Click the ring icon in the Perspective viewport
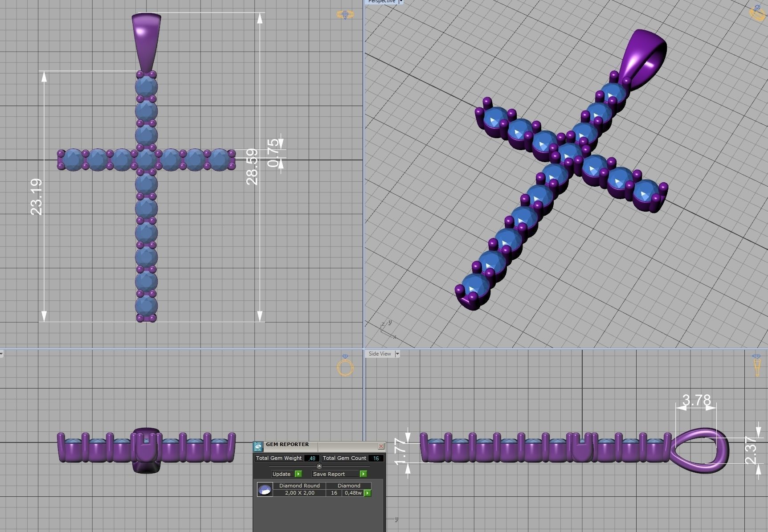768x532 pixels. click(758, 12)
